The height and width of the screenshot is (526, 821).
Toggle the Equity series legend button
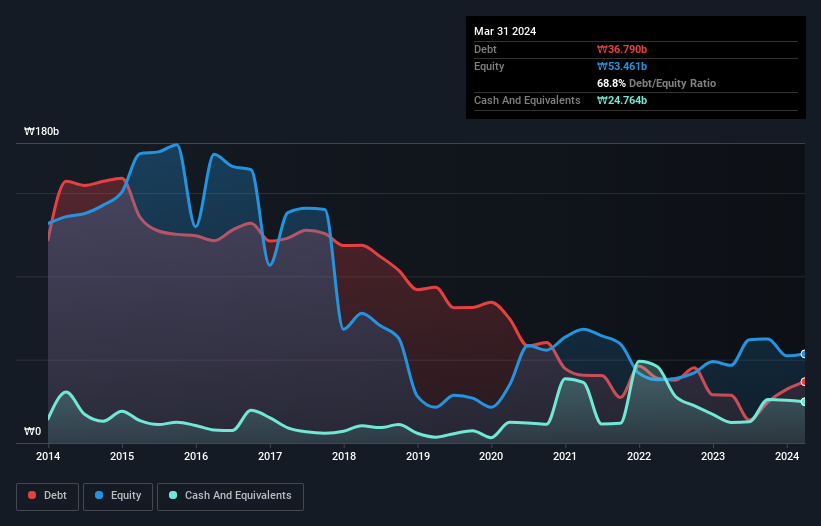118,496
